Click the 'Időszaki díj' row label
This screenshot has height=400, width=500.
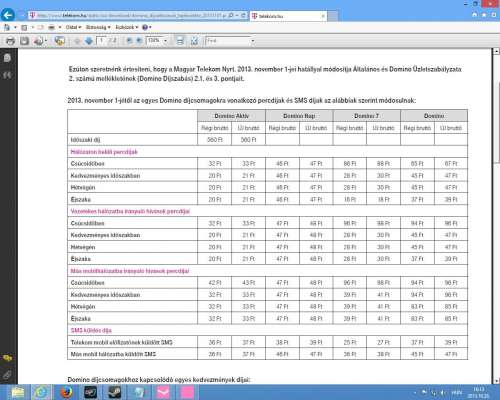click(x=85, y=140)
